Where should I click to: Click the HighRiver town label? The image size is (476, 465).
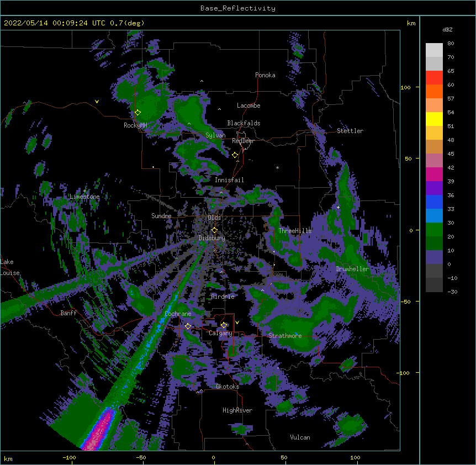pos(237,410)
